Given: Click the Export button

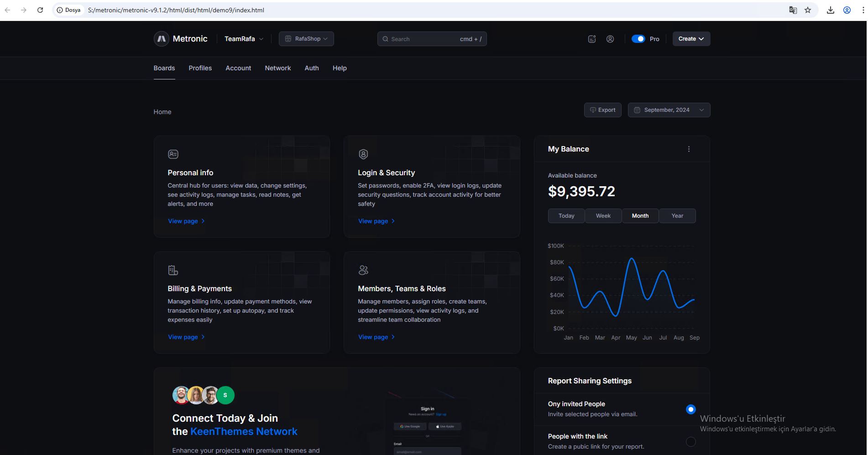Looking at the screenshot, I should coord(602,110).
